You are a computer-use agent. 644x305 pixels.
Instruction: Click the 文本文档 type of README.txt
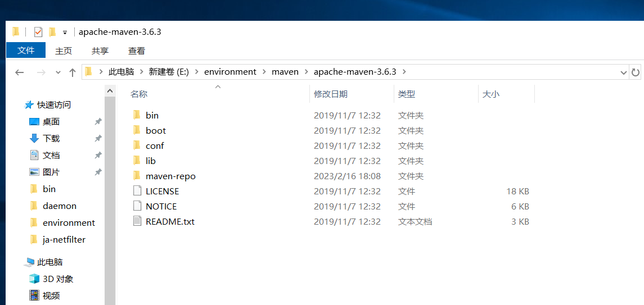pos(415,222)
